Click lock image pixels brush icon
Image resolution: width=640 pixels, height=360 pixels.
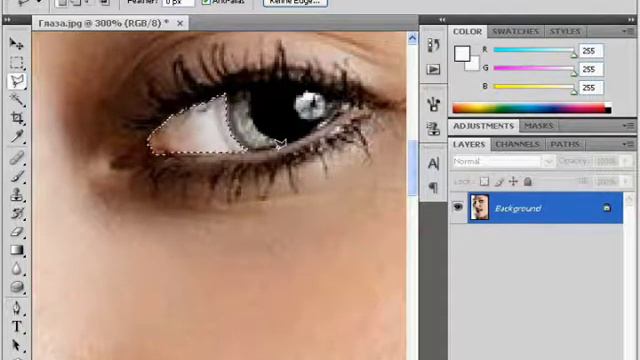499,181
